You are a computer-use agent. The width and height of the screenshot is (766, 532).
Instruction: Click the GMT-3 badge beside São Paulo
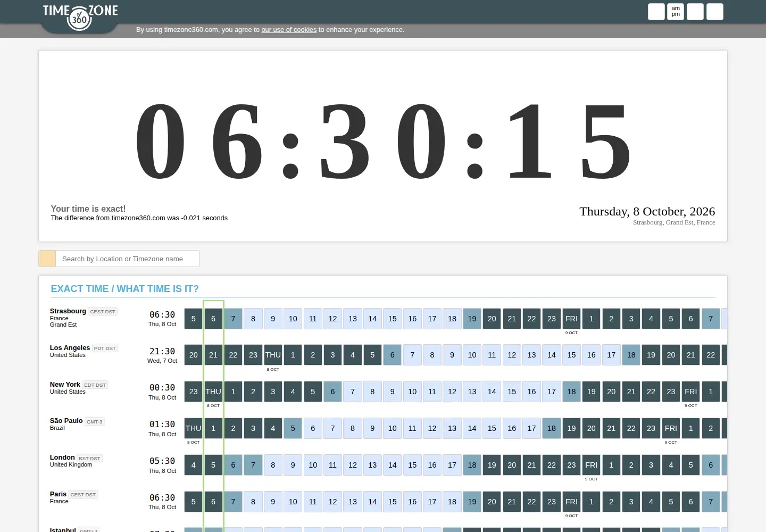coord(95,422)
